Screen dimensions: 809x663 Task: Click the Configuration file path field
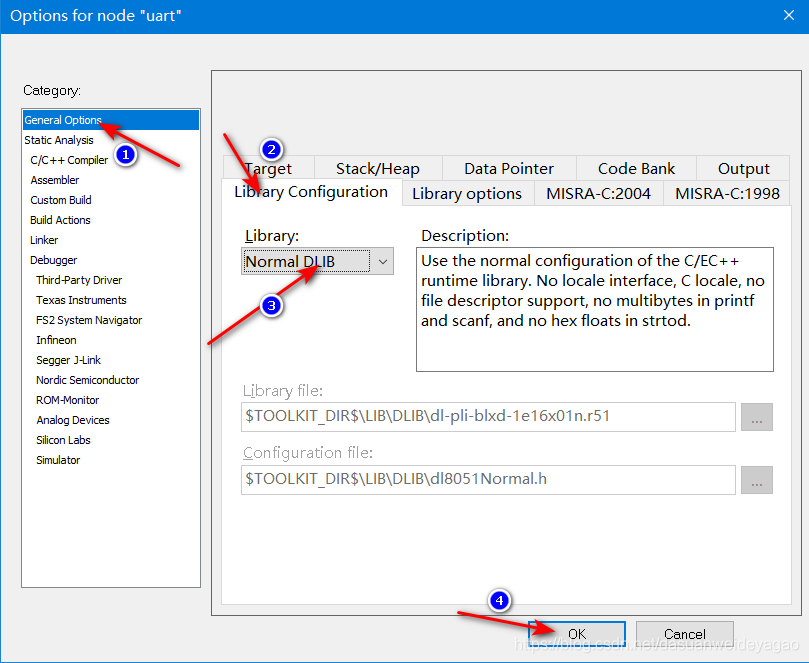coord(488,480)
